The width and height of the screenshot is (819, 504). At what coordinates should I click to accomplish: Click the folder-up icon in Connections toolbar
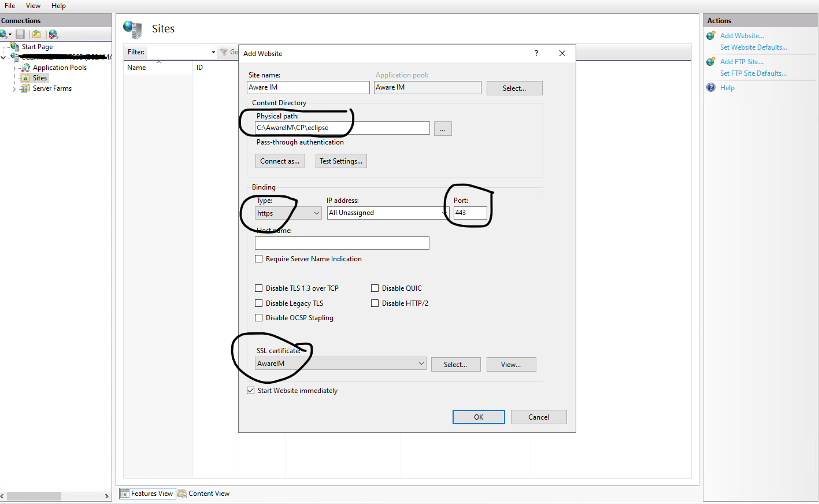click(x=36, y=34)
